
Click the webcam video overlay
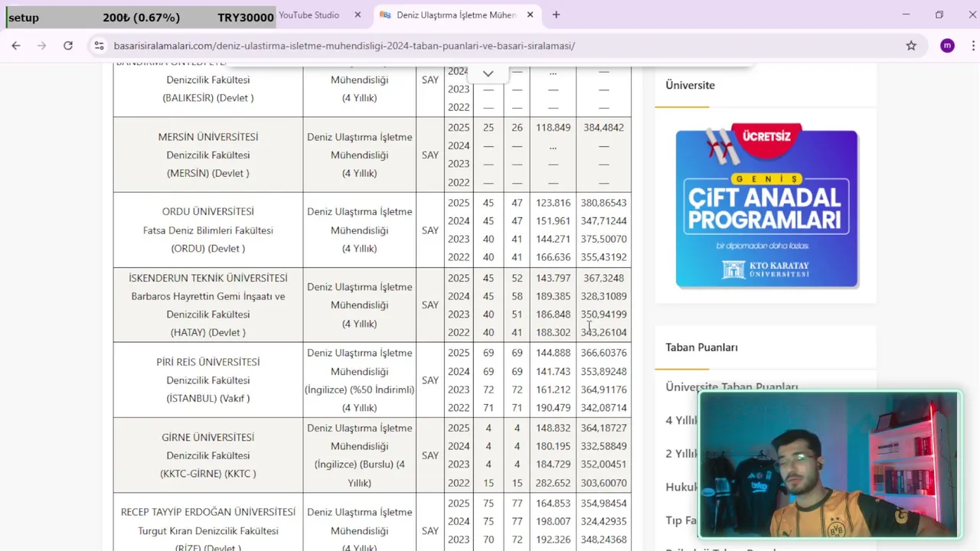pos(829,465)
